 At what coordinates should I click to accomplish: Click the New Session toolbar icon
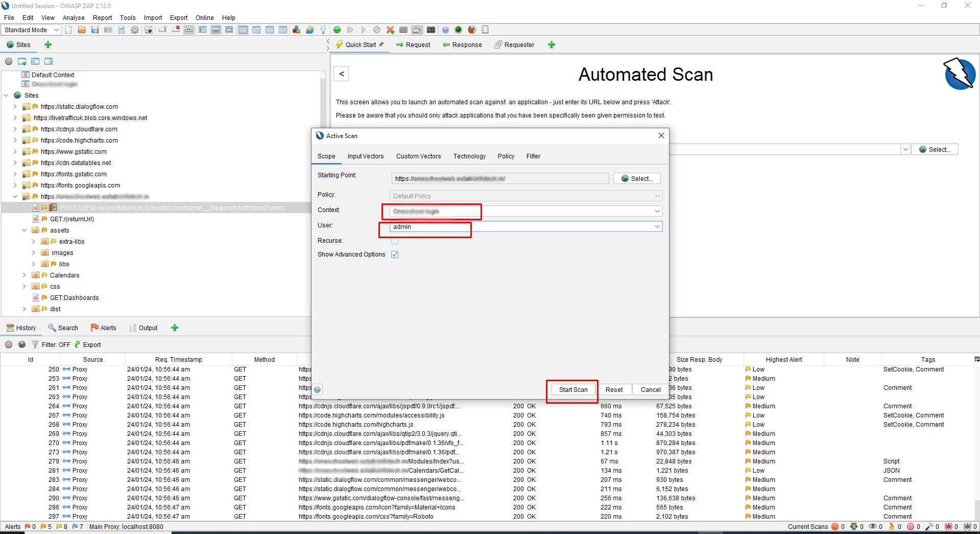[68, 30]
